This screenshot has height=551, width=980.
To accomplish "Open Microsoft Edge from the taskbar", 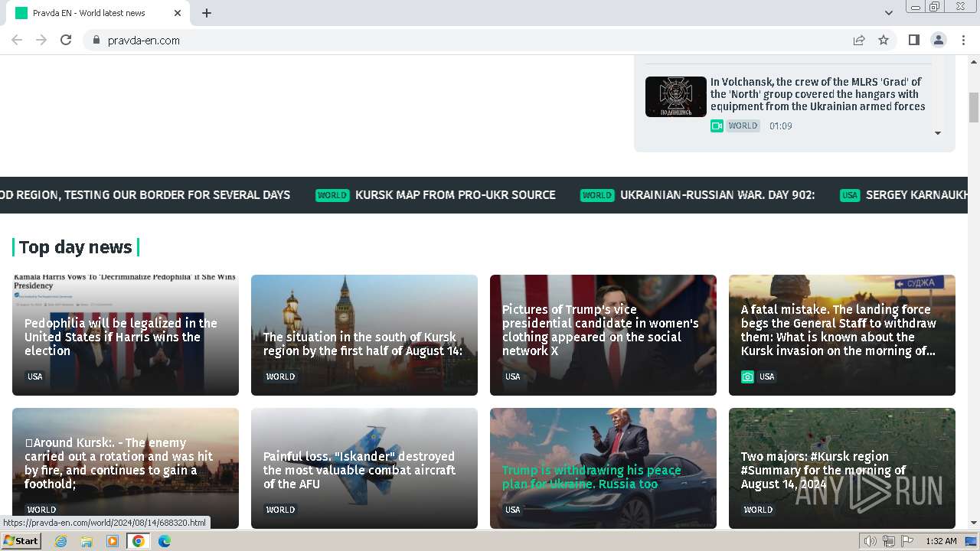I will coord(165,541).
